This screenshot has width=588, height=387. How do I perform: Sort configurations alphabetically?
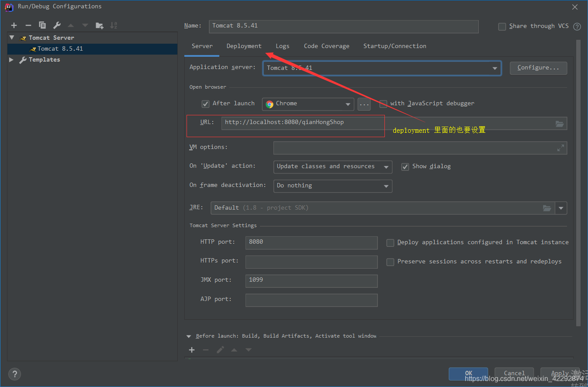114,25
